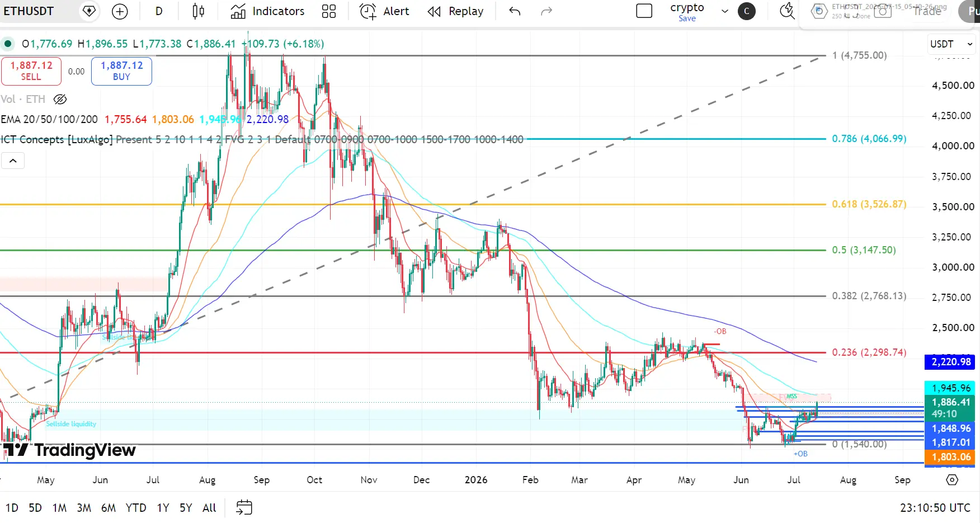
Task: Open chart settings gear icon
Action: pyautogui.click(x=952, y=480)
